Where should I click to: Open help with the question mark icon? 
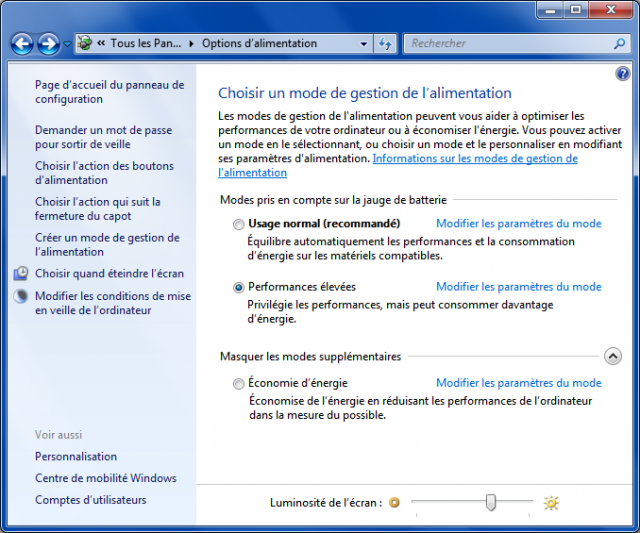pos(622,74)
